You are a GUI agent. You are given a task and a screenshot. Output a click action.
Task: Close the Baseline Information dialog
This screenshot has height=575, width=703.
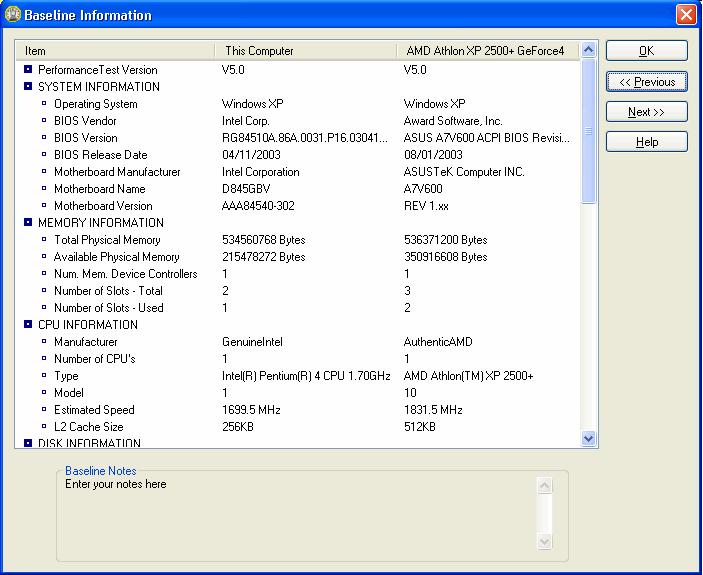click(686, 15)
